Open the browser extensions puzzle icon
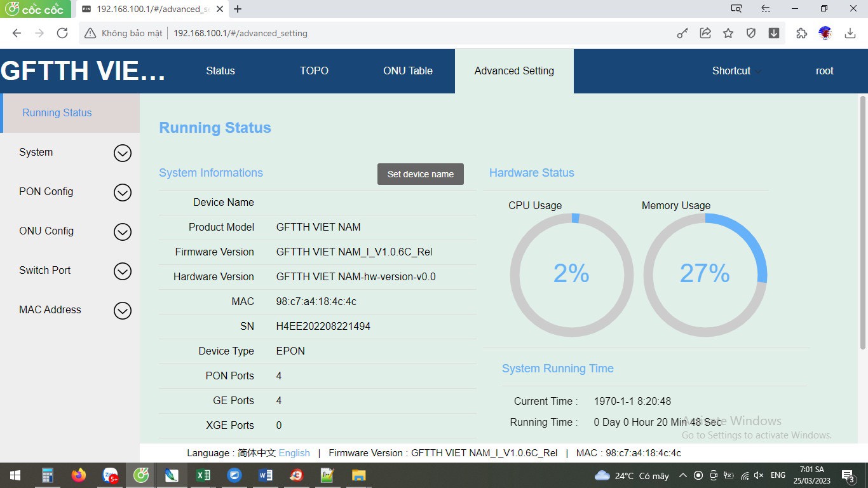Viewport: 868px width, 488px height. point(801,33)
